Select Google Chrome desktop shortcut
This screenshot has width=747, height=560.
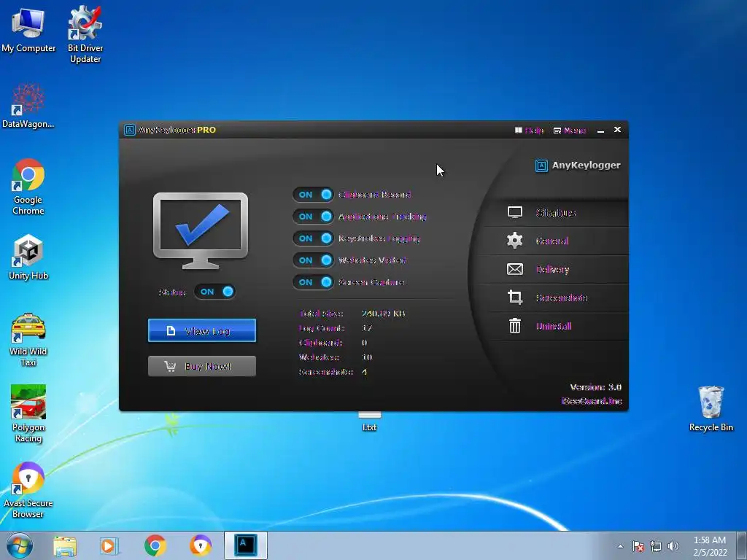[28, 187]
